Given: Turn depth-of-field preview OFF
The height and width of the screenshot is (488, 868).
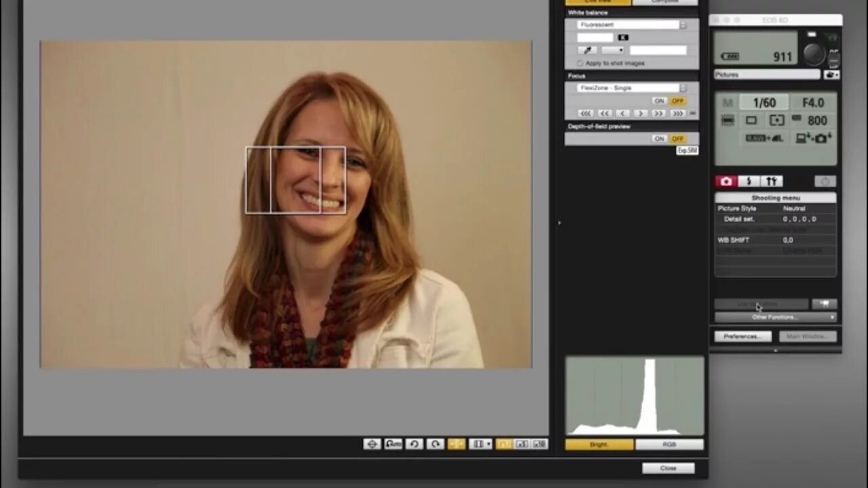Looking at the screenshot, I should [x=677, y=139].
